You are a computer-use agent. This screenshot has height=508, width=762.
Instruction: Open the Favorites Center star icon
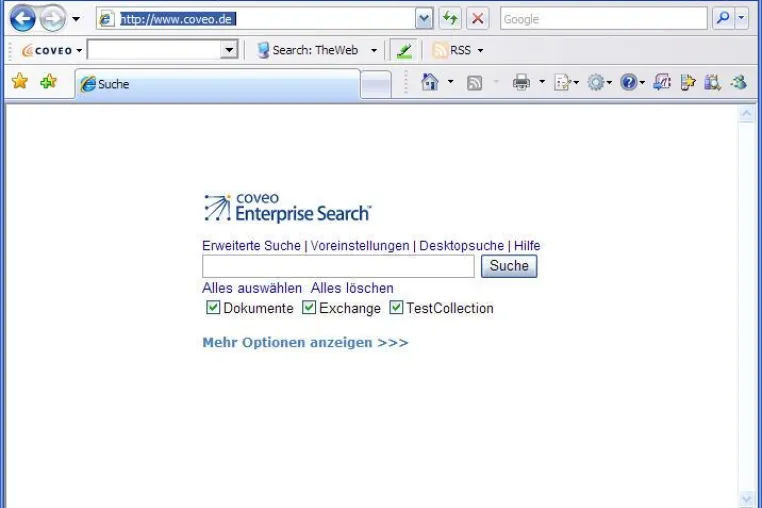tap(20, 81)
